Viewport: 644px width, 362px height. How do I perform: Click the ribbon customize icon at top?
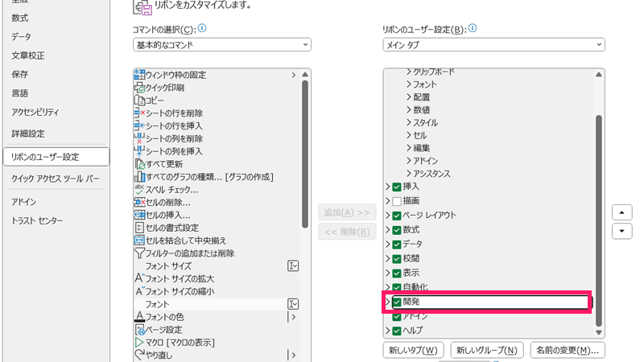(x=142, y=7)
